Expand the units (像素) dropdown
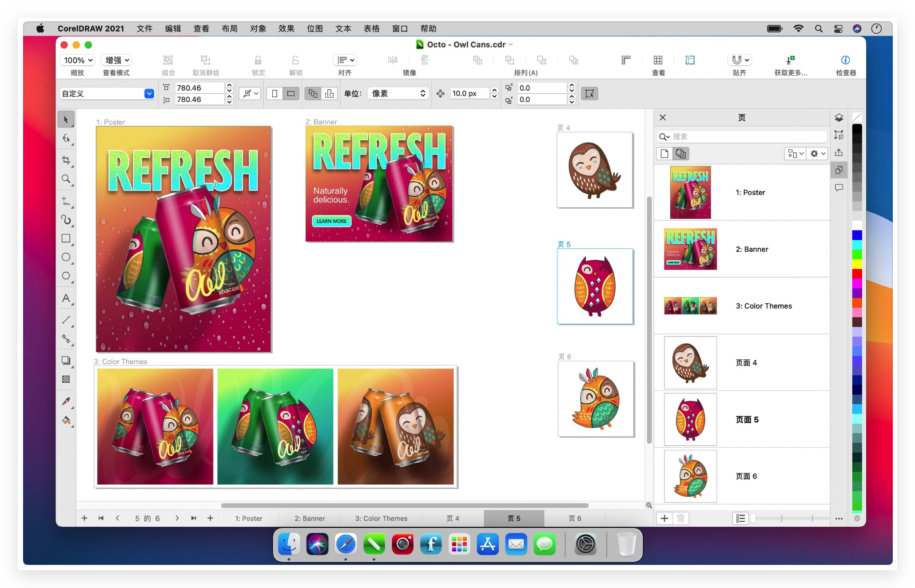915x588 pixels. pyautogui.click(x=398, y=93)
